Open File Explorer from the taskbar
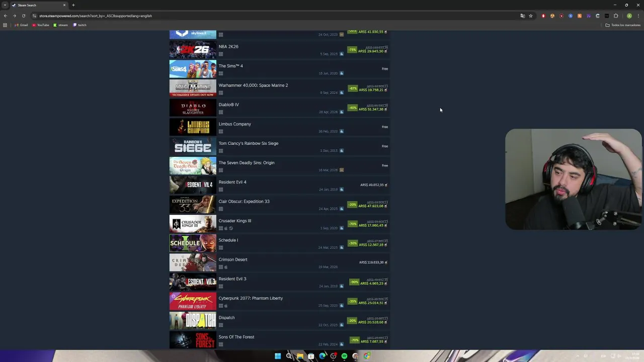This screenshot has height=362, width=644. coord(300,356)
